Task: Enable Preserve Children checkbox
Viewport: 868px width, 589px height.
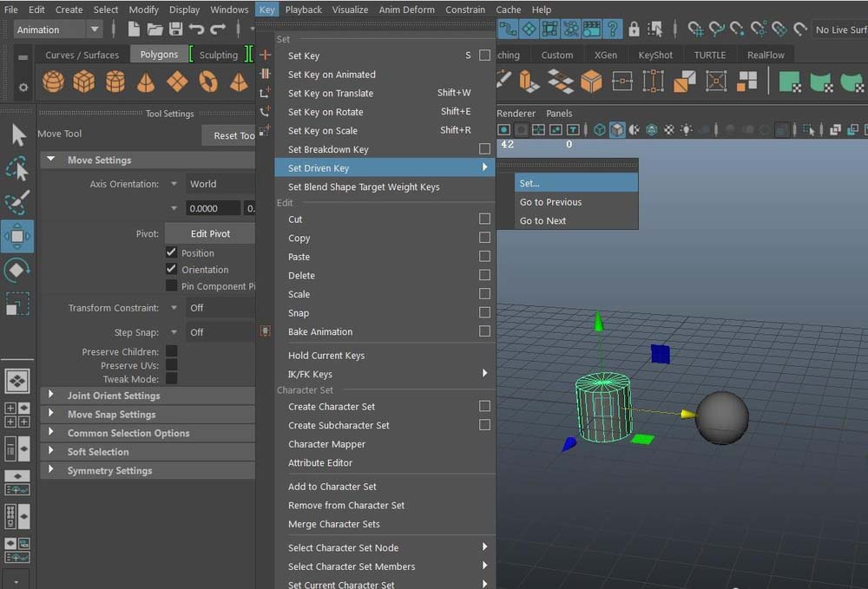Action: coord(172,351)
